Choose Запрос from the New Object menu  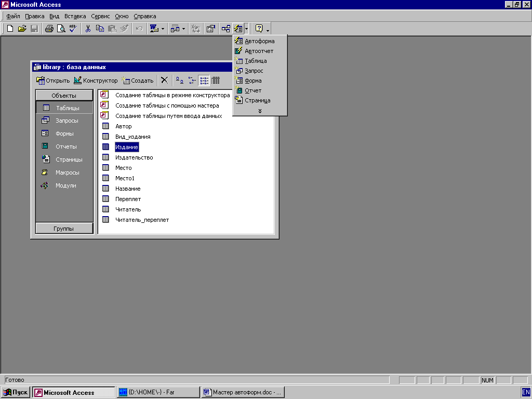pos(260,71)
